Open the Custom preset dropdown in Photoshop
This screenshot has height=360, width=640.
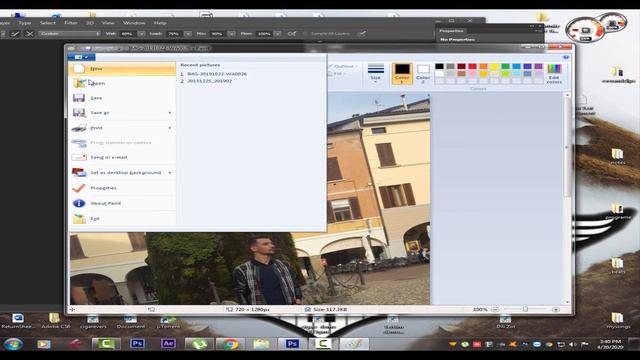(69, 34)
